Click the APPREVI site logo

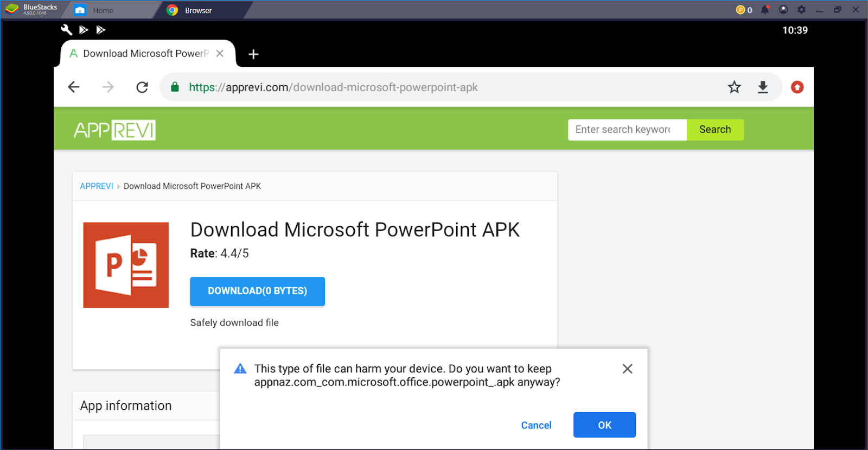114,130
